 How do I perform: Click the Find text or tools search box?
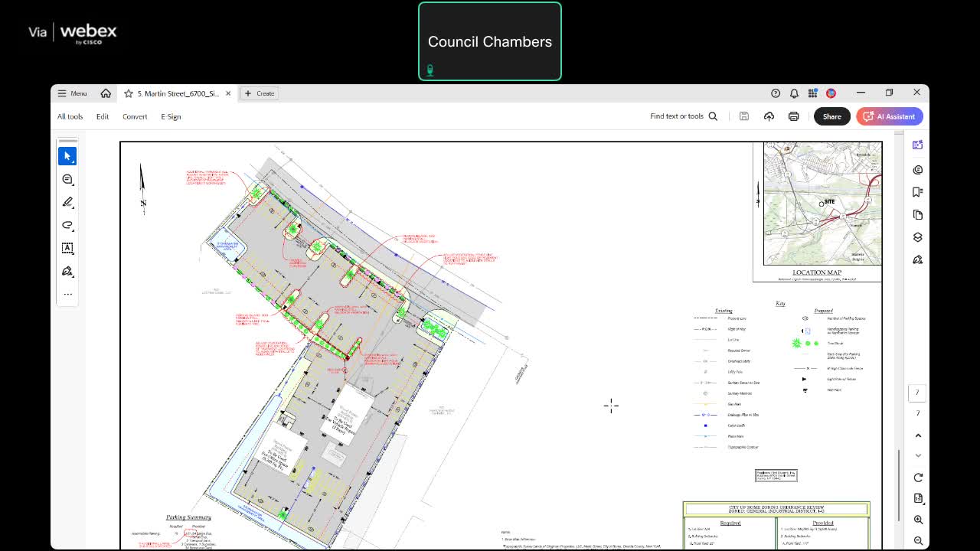coord(684,116)
